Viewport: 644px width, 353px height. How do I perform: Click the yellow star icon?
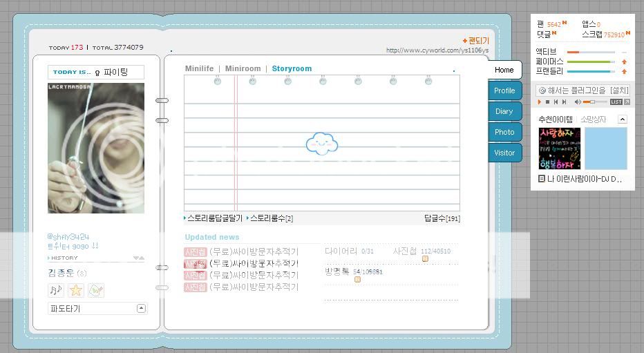tap(76, 290)
